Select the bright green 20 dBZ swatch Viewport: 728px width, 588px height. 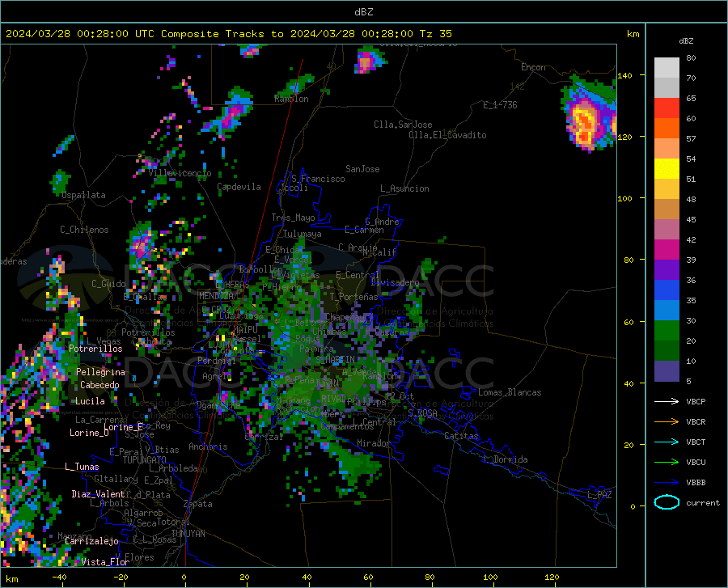tap(667, 331)
